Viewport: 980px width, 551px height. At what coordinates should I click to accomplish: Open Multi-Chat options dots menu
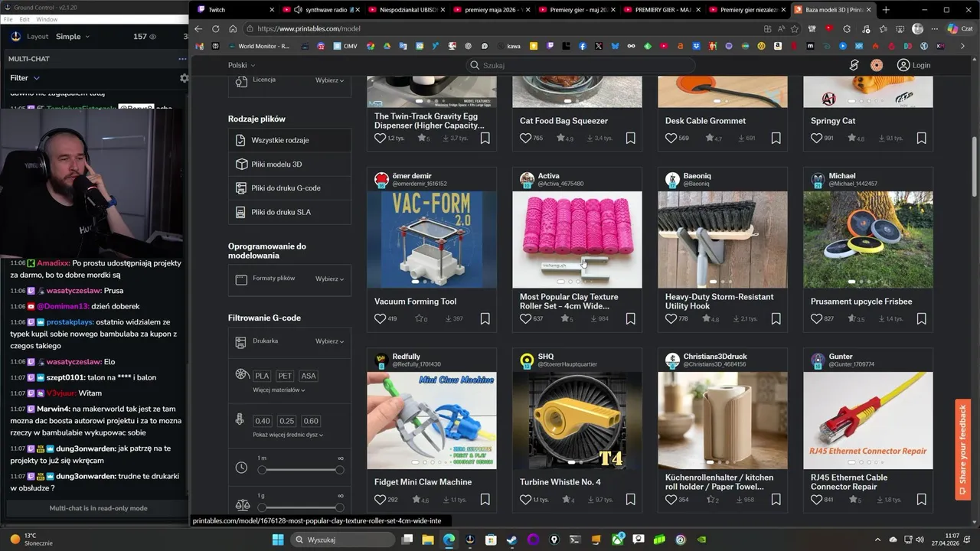(x=182, y=59)
